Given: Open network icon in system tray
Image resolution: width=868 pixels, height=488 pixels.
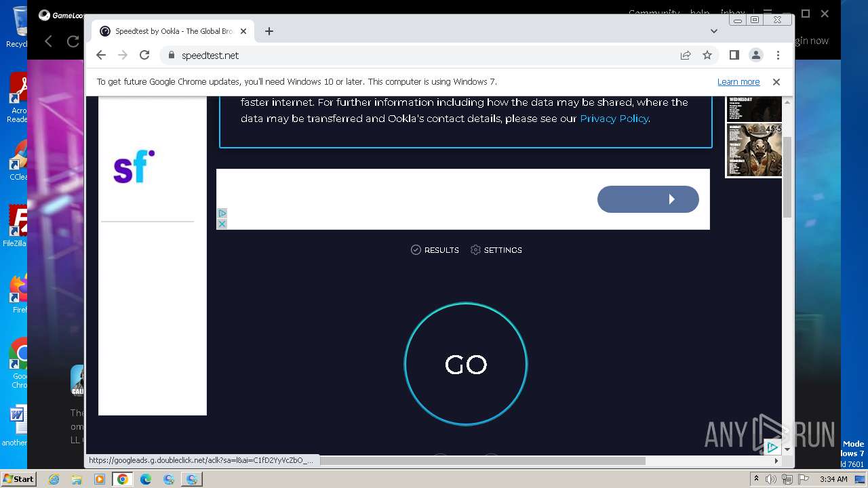Looking at the screenshot, I should [x=787, y=479].
